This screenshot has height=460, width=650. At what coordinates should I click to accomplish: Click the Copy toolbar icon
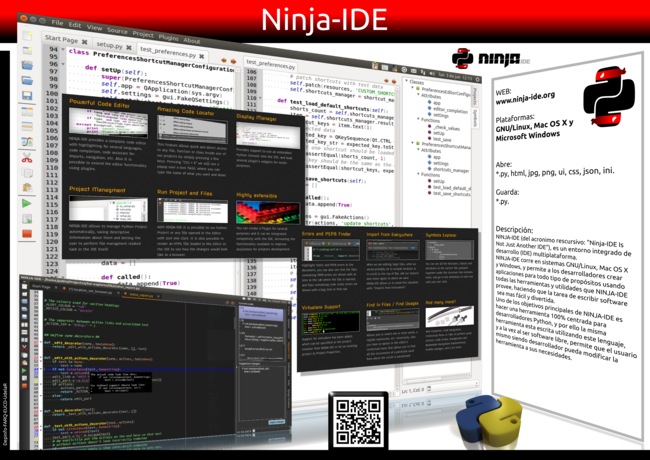(x=27, y=173)
